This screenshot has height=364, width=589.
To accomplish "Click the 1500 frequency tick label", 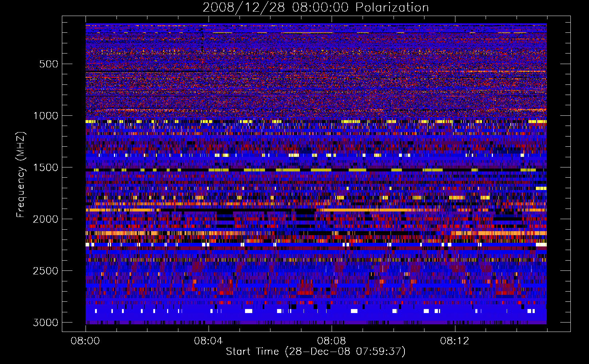I will click(x=46, y=167).
